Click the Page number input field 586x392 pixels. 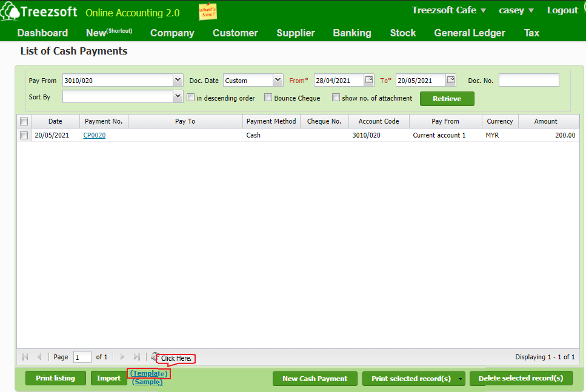82,357
